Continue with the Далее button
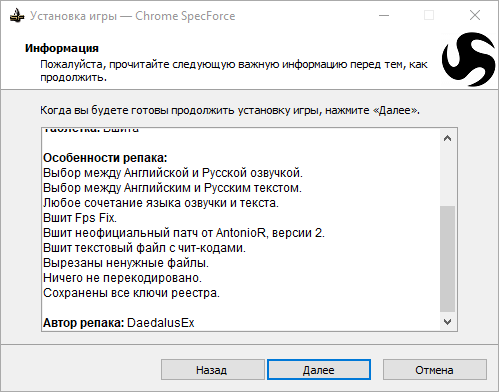Screen dimensions: 499x392 [319, 370]
